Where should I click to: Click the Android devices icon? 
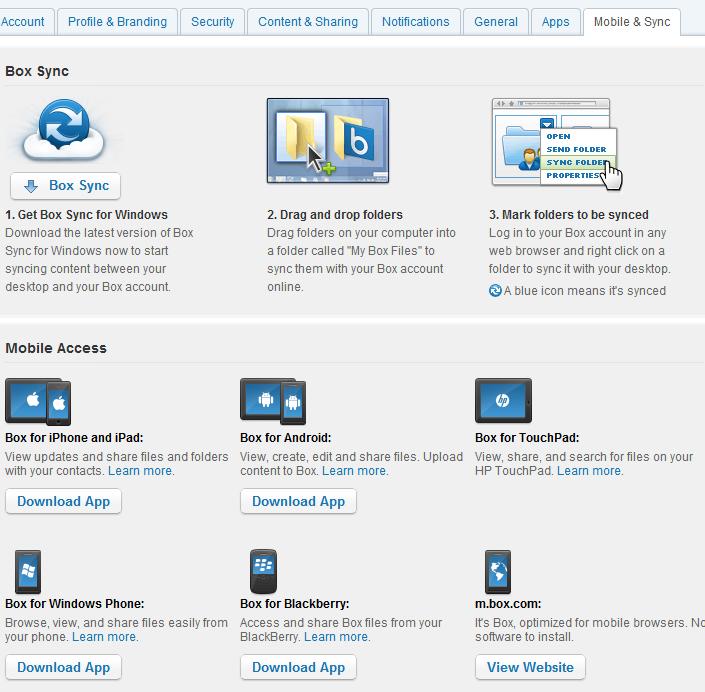[x=273, y=402]
